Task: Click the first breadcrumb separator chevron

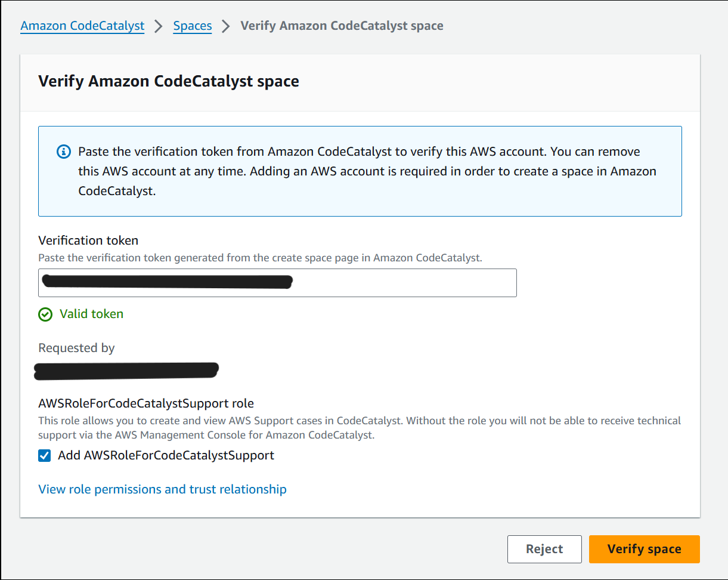Action: tap(157, 26)
